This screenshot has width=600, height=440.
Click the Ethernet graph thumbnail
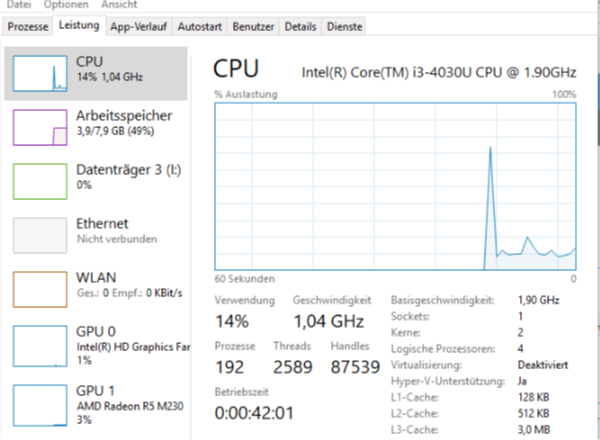point(40,235)
